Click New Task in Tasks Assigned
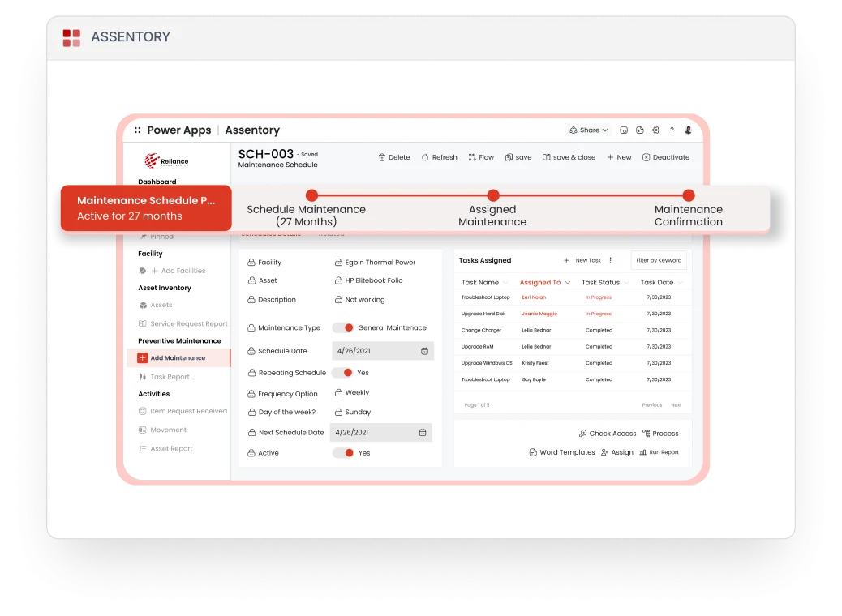This screenshot has height=616, width=842. pos(582,260)
